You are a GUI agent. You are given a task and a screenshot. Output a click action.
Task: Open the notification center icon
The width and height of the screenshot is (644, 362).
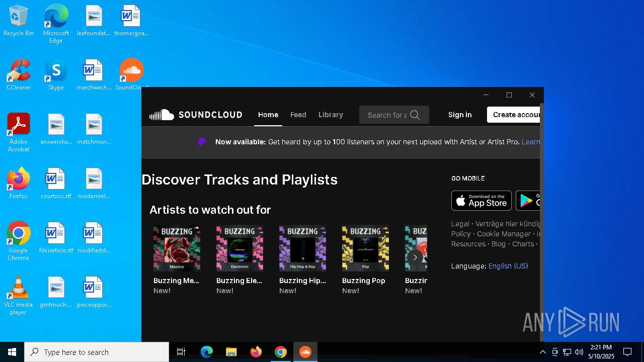[627, 352]
